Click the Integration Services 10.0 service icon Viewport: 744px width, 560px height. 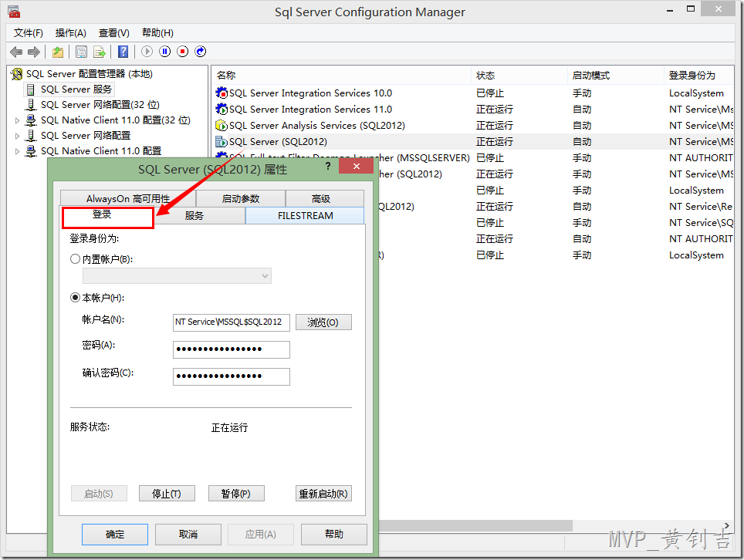221,93
